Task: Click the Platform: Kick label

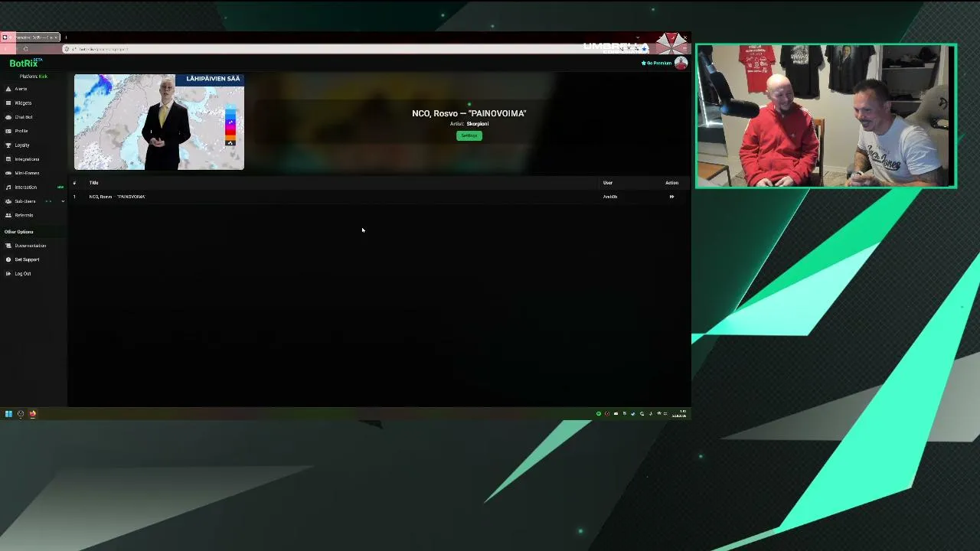Action: coord(34,77)
